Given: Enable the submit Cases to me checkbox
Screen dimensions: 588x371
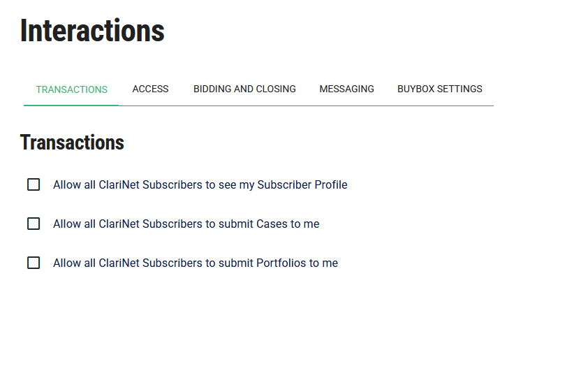Looking at the screenshot, I should point(34,224).
